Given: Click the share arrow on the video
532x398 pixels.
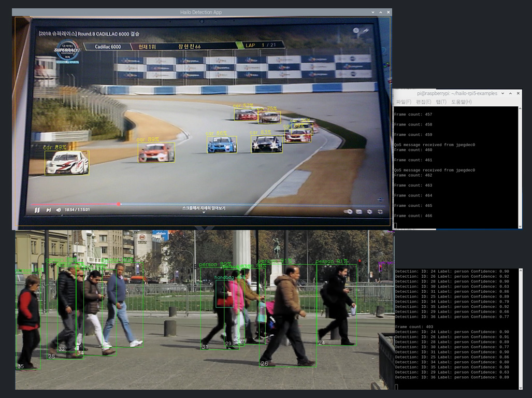Looking at the screenshot, I should (366, 31).
